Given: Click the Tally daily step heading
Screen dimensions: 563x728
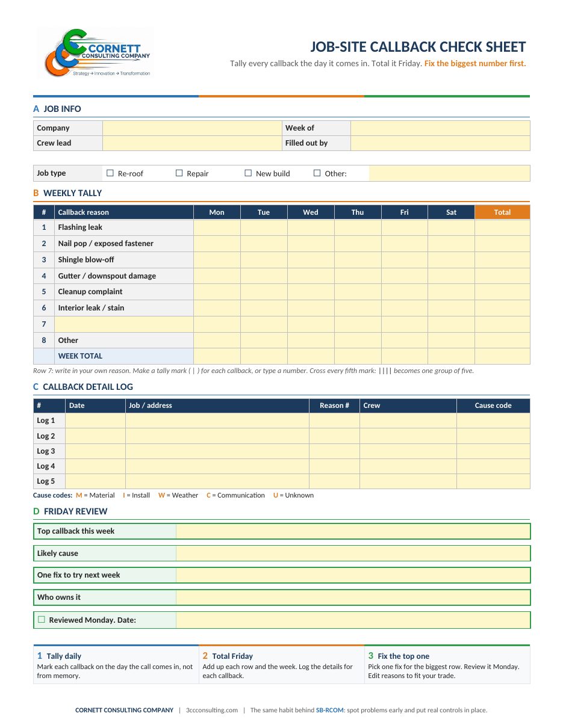Looking at the screenshot, I should tap(64, 656).
